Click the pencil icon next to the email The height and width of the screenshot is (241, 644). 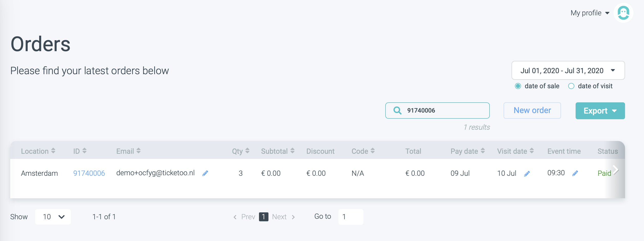[x=205, y=173]
